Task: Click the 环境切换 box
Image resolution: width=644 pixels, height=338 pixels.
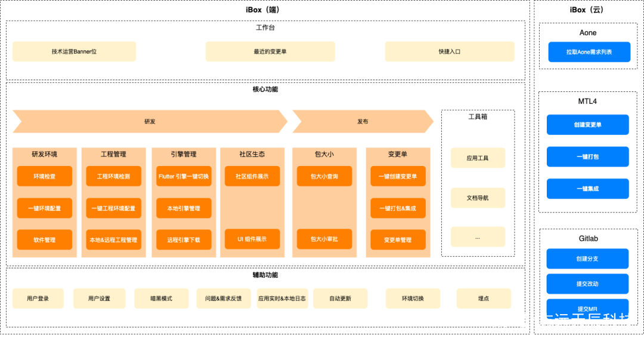Action: point(413,299)
